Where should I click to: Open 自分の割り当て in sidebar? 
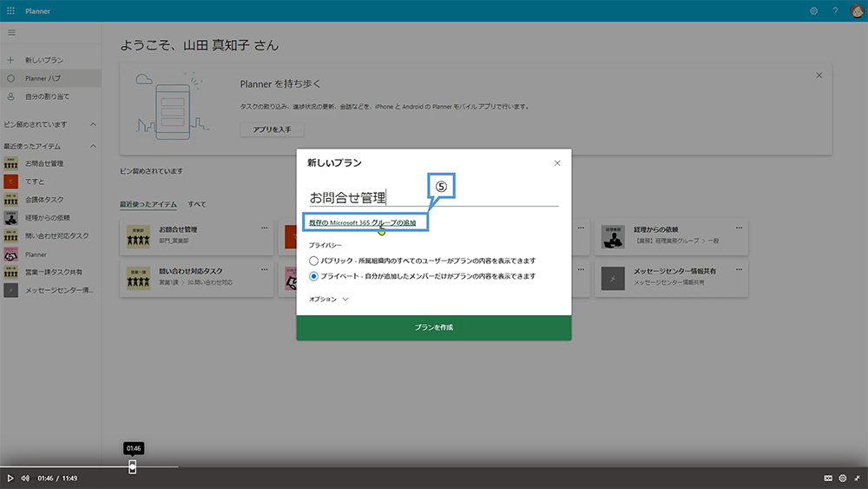point(50,96)
